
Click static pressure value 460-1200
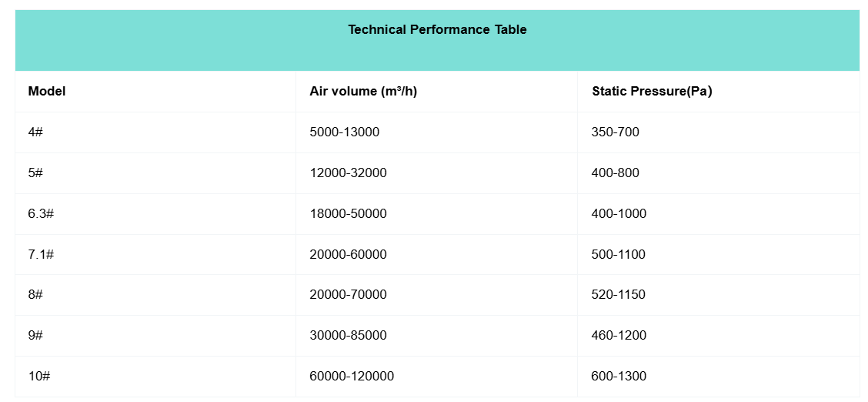619,336
